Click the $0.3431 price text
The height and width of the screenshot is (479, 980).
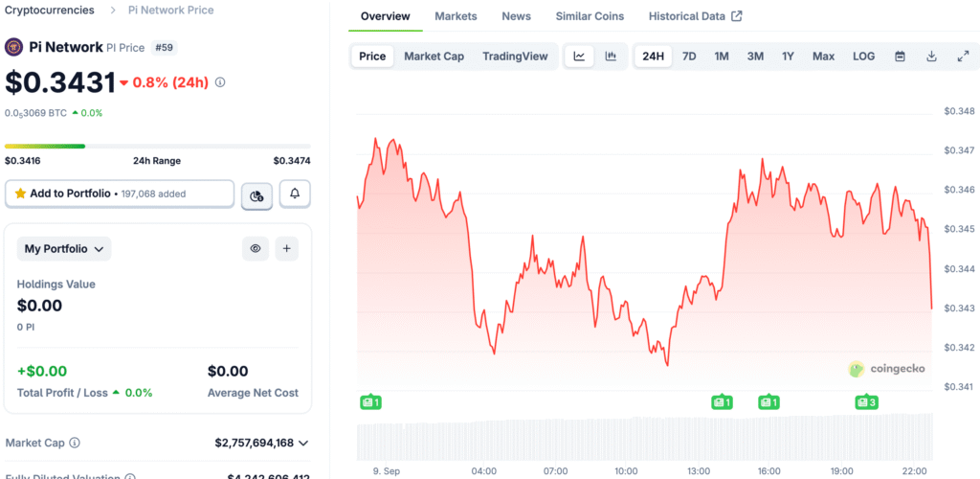point(60,82)
